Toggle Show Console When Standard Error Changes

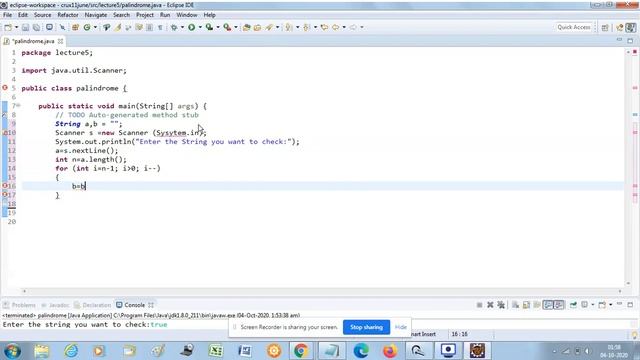pyautogui.click(x=559, y=305)
